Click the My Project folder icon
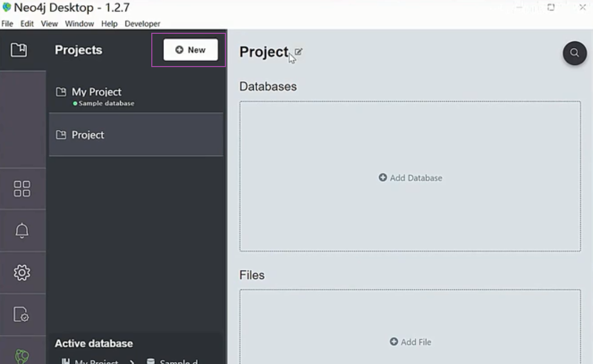Screen dimensions: 593x364 pos(61,91)
